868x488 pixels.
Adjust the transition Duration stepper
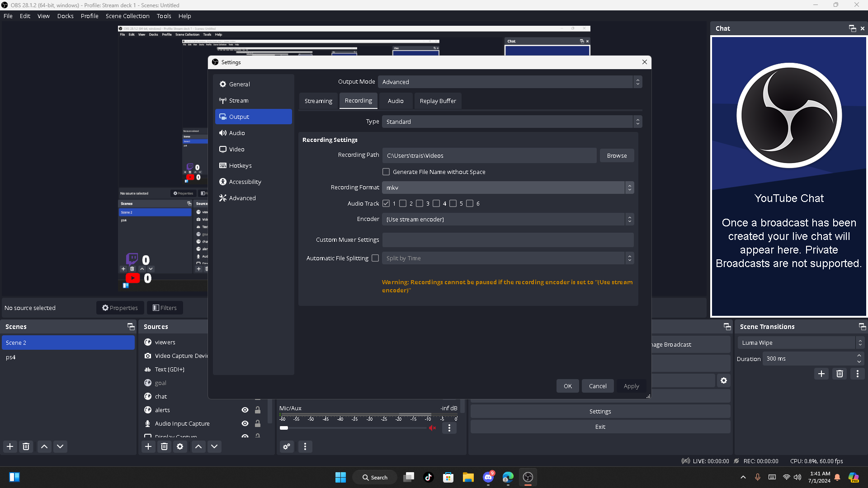[x=859, y=359]
